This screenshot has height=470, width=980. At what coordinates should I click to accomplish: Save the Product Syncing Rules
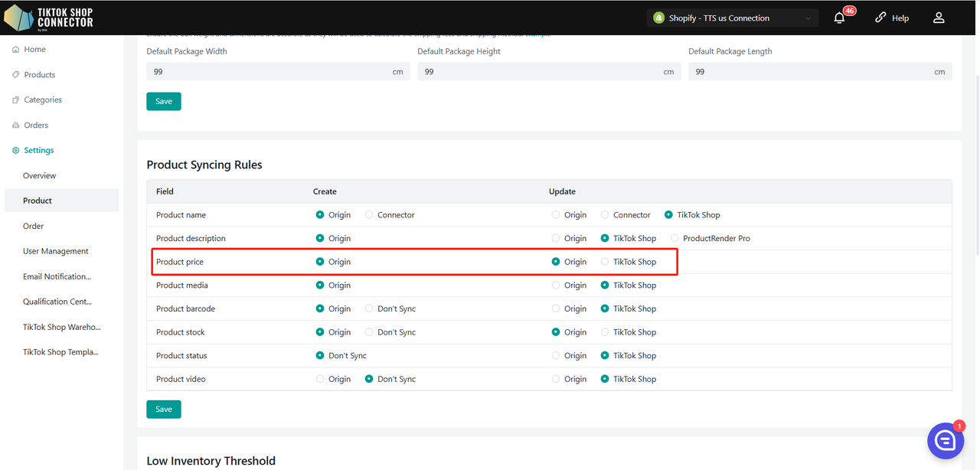[x=164, y=410]
